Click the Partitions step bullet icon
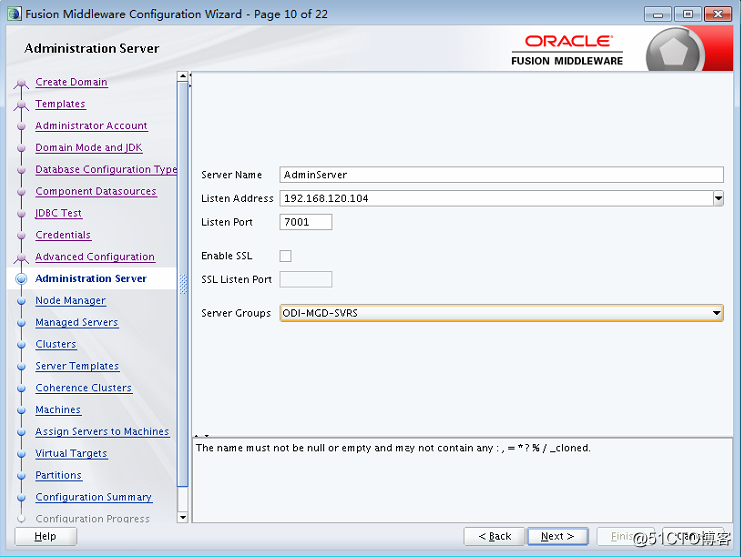This screenshot has height=557, width=741. coord(21,476)
